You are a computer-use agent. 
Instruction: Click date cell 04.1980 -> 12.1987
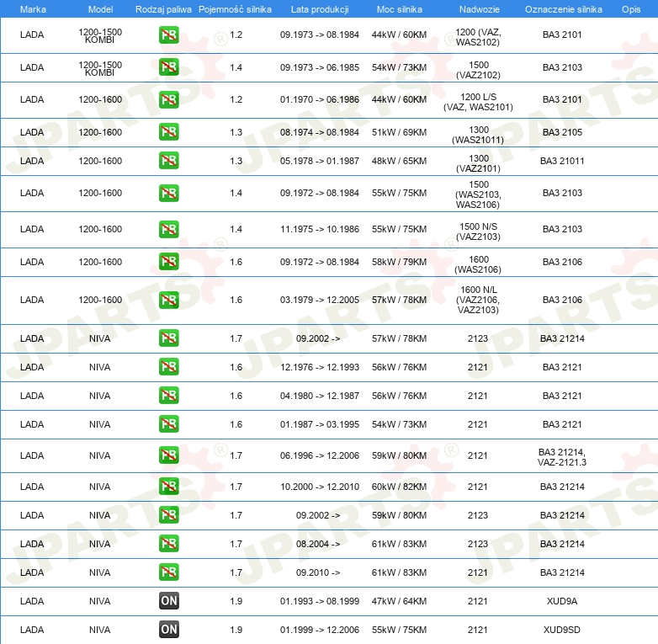tap(320, 396)
